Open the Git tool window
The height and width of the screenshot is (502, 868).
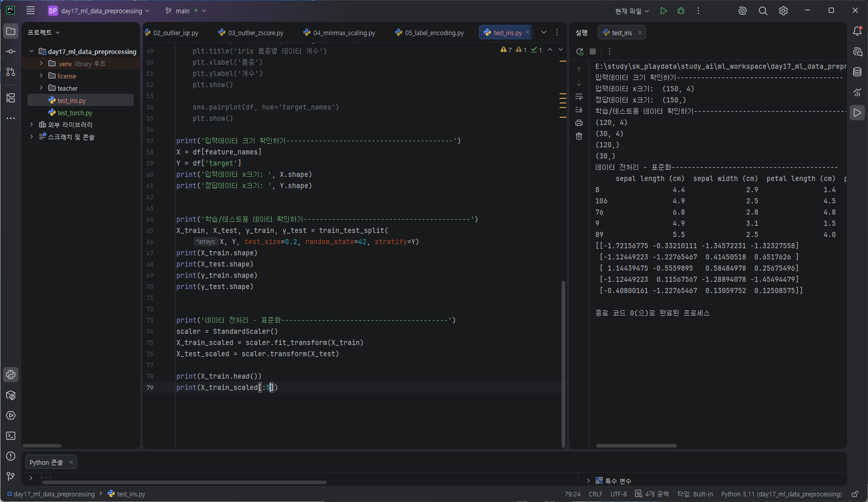11,477
